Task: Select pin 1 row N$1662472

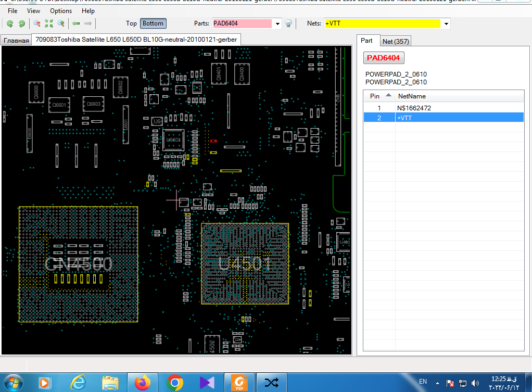Action: pyautogui.click(x=444, y=108)
